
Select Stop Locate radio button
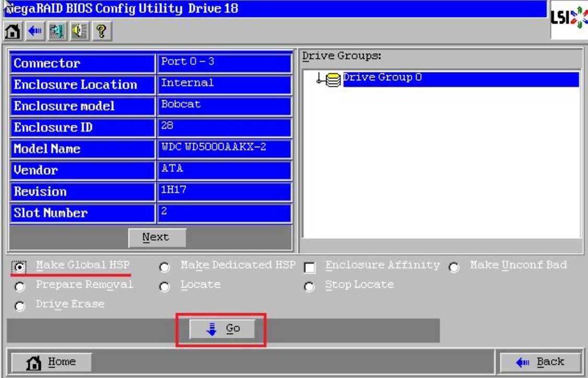click(309, 287)
